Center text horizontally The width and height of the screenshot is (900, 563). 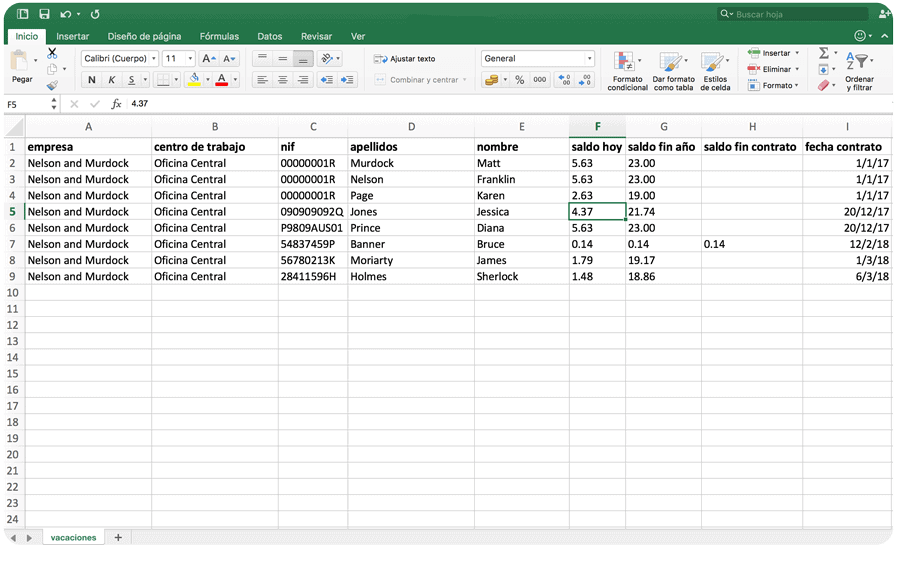tap(282, 80)
